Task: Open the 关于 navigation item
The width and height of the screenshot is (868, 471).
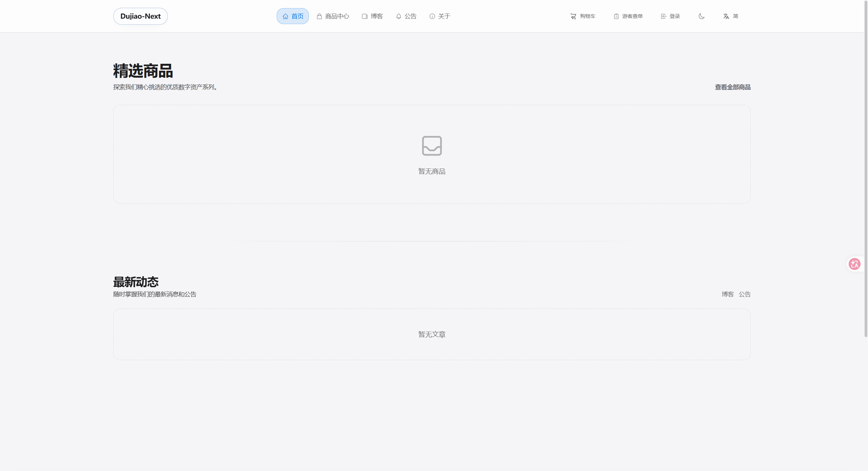Action: [444, 16]
